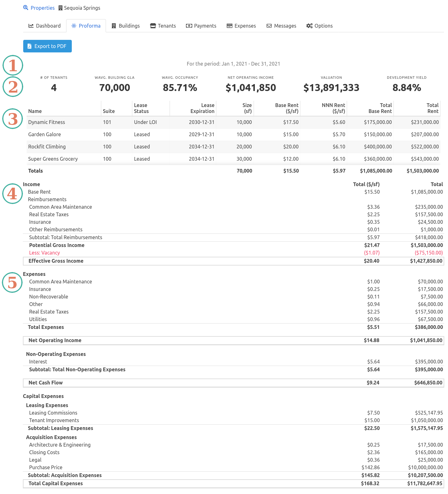
Task: Click the Utilities expense line
Action: tap(234, 319)
